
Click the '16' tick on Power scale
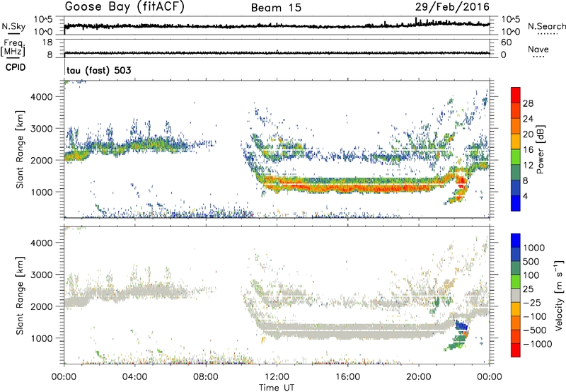[x=528, y=150]
